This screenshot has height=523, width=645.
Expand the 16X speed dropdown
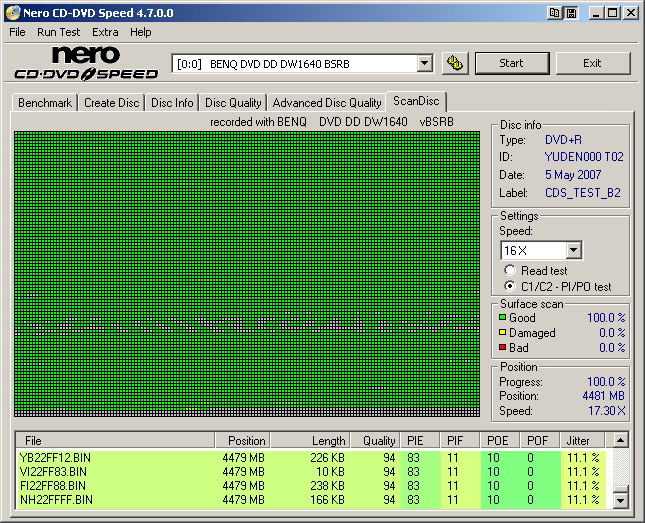click(573, 250)
